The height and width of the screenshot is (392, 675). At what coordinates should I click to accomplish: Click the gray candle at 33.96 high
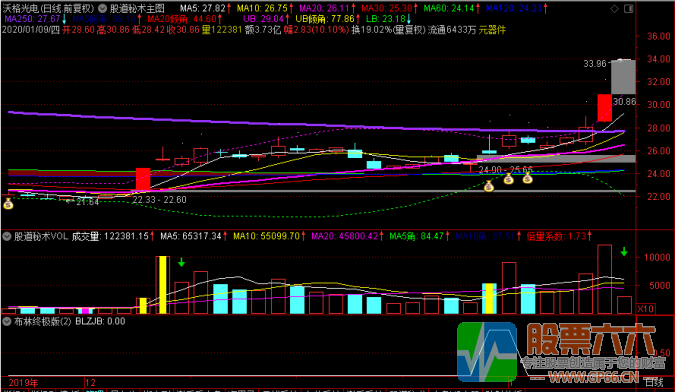[x=623, y=77]
